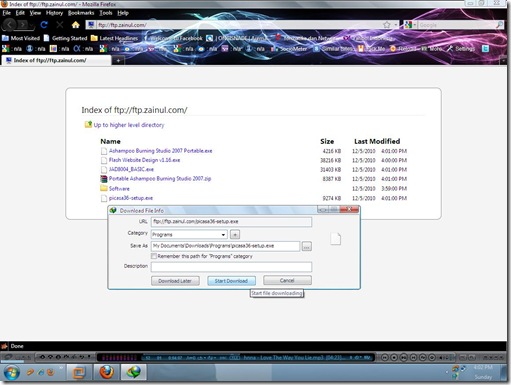511x385 pixels.
Task: Reload the page with the blue refresh icon
Action: [x=44, y=25]
